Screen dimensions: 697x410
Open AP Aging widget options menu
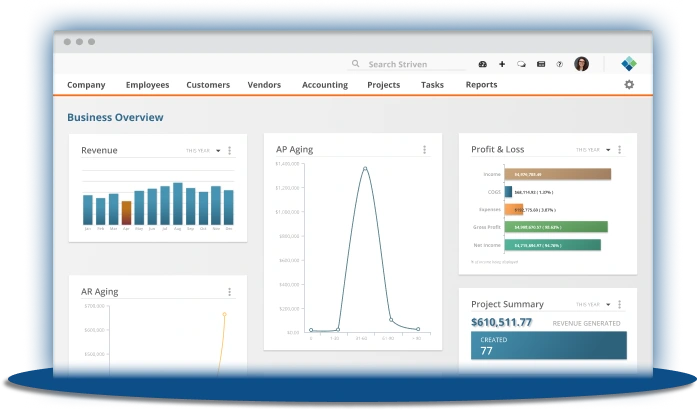(x=425, y=149)
